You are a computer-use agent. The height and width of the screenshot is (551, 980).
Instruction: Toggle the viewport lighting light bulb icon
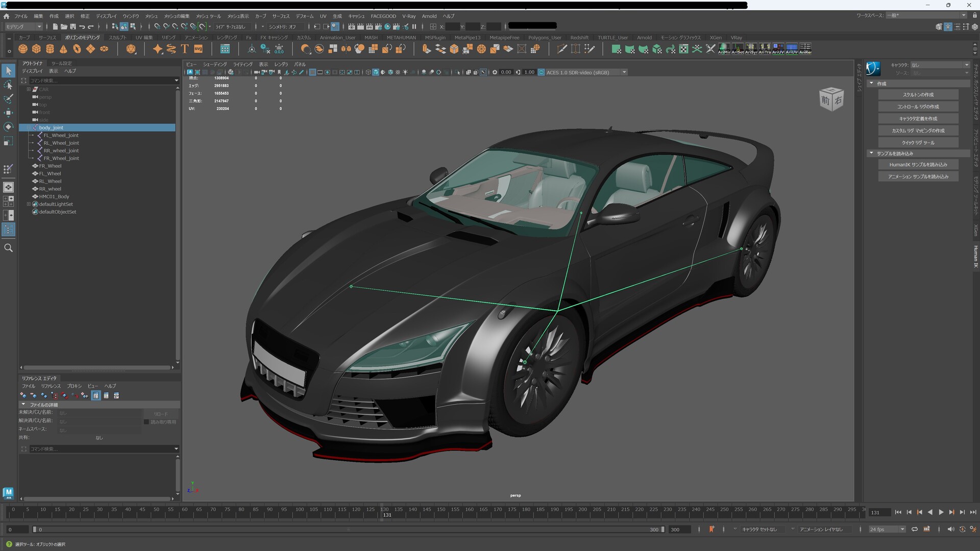[405, 72]
